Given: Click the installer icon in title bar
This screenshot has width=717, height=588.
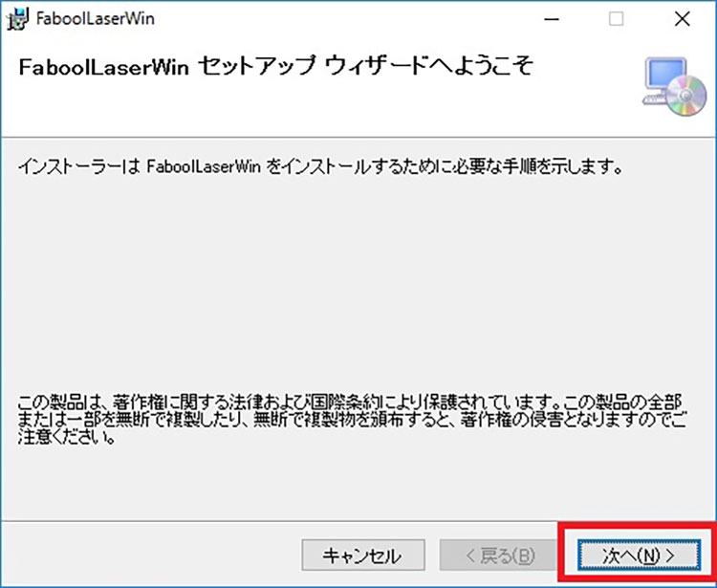Looking at the screenshot, I should [x=18, y=19].
